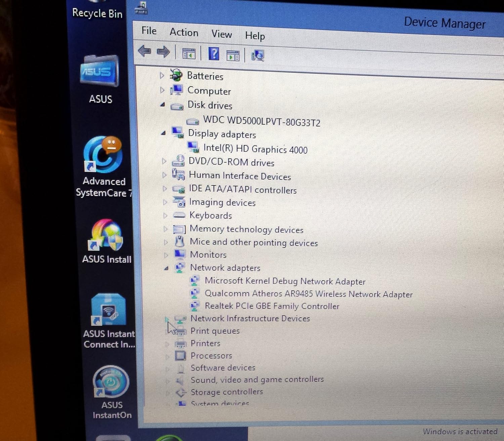
Task: Expand the Keyboards category
Action: coord(165,215)
